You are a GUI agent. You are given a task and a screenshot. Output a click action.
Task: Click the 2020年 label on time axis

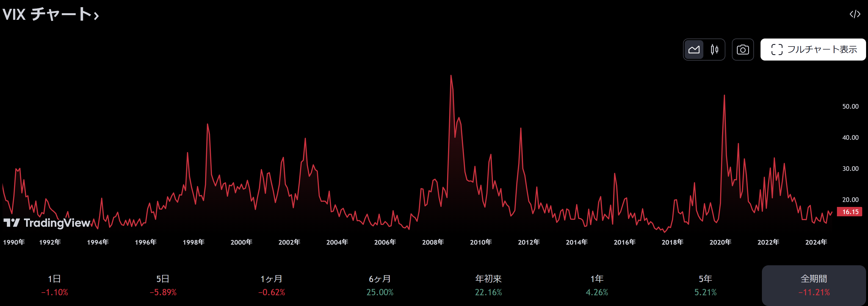point(720,242)
